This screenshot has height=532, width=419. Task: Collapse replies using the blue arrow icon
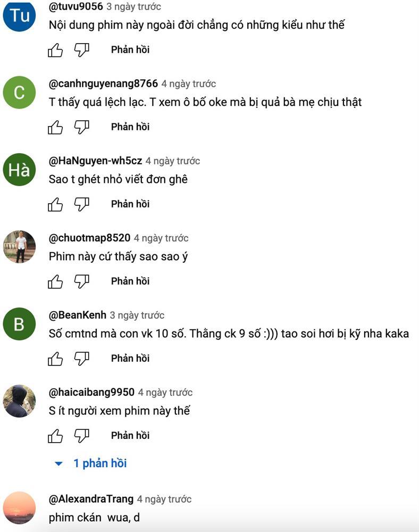point(57,463)
